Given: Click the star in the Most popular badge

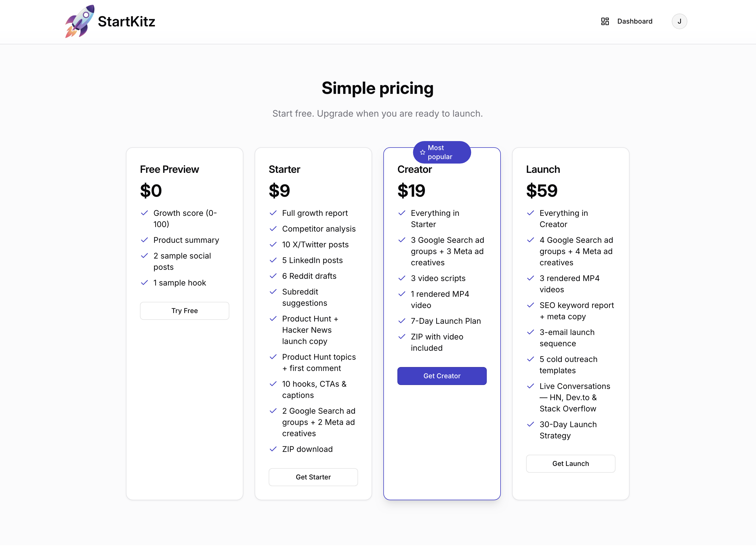Looking at the screenshot, I should click(x=422, y=152).
